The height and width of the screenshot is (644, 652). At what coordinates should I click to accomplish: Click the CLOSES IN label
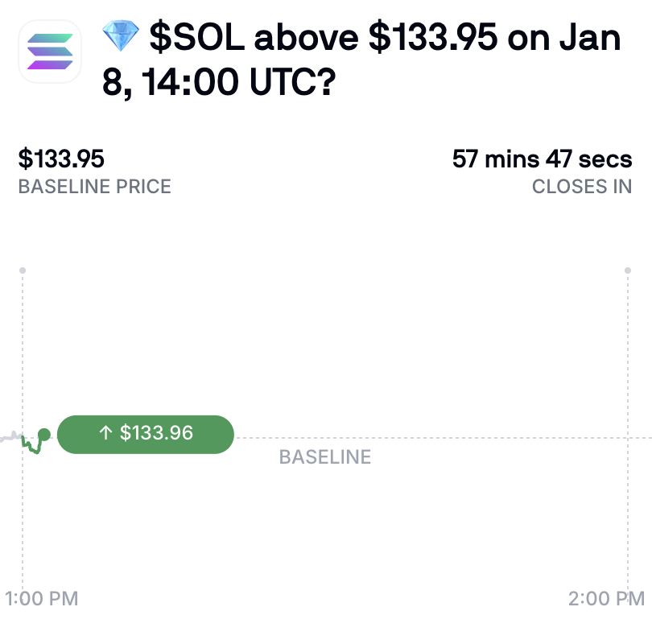(582, 187)
